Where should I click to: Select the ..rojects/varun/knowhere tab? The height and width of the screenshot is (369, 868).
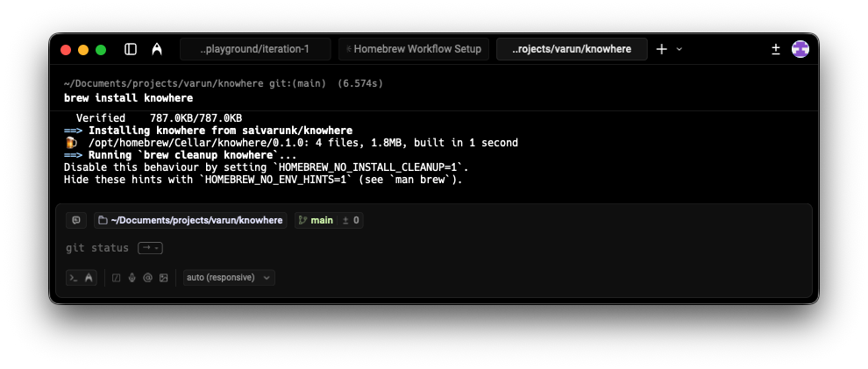[x=572, y=49]
